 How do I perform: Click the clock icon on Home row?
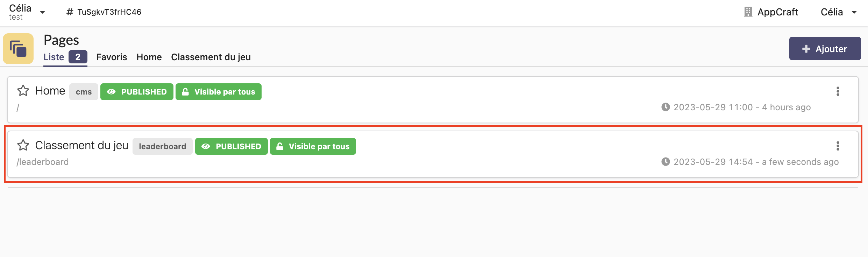point(665,107)
